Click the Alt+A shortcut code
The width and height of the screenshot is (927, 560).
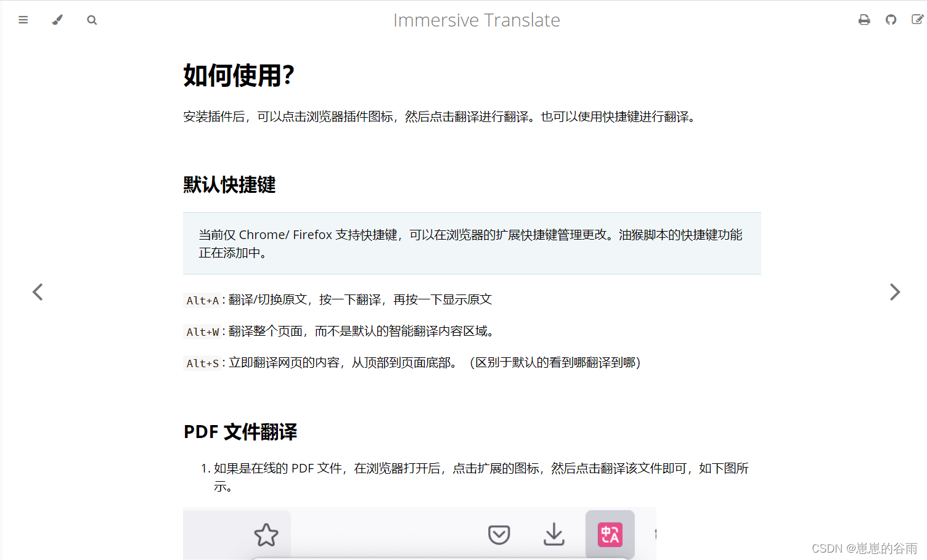[203, 300]
